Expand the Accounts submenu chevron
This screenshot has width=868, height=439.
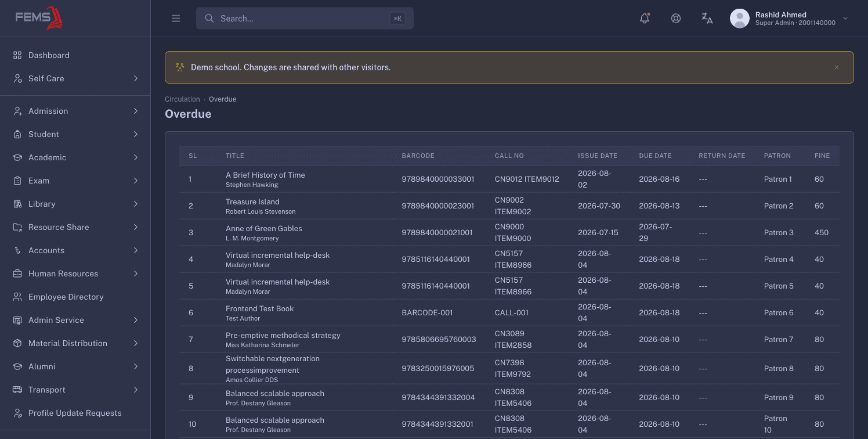coord(135,250)
